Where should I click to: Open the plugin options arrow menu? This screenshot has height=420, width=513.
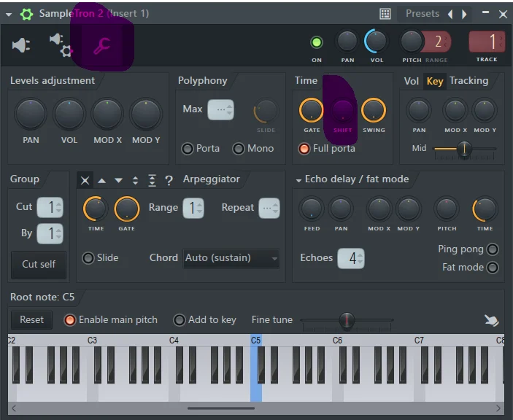(x=9, y=15)
